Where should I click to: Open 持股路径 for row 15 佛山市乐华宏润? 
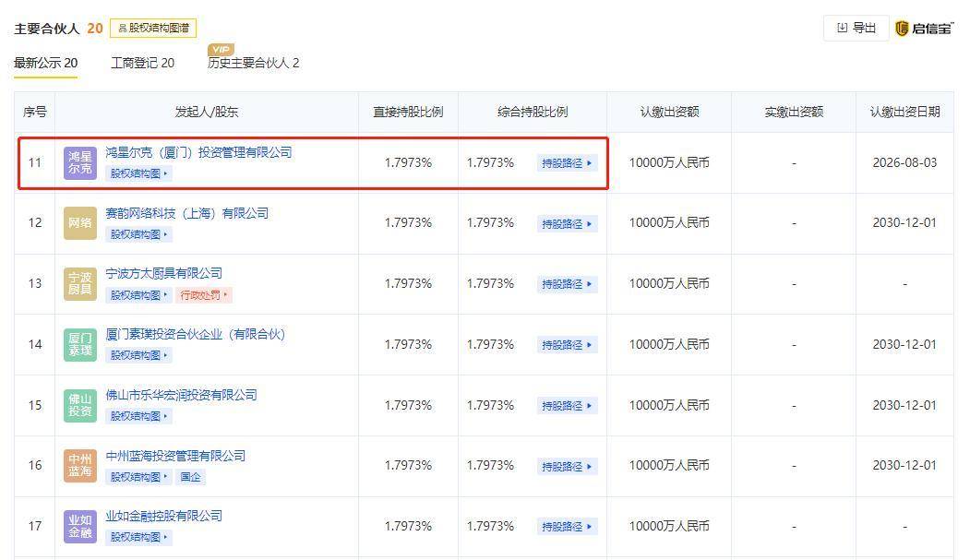click(x=567, y=406)
